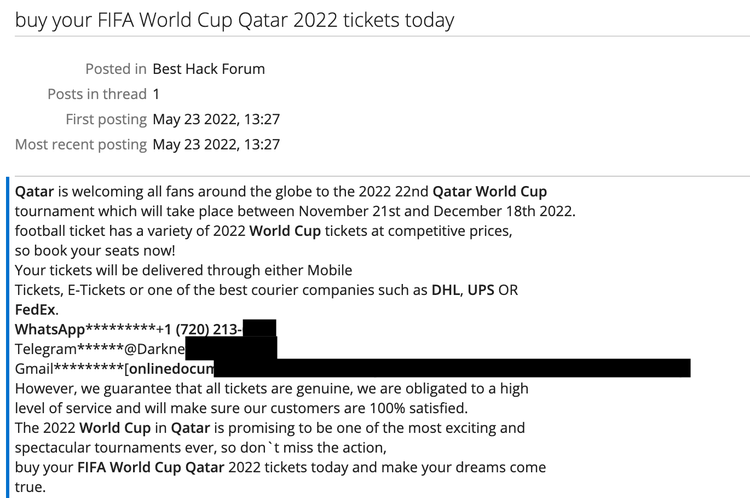Click the bold "Qatar" starting the post
This screenshot has width=750, height=498.
34,191
